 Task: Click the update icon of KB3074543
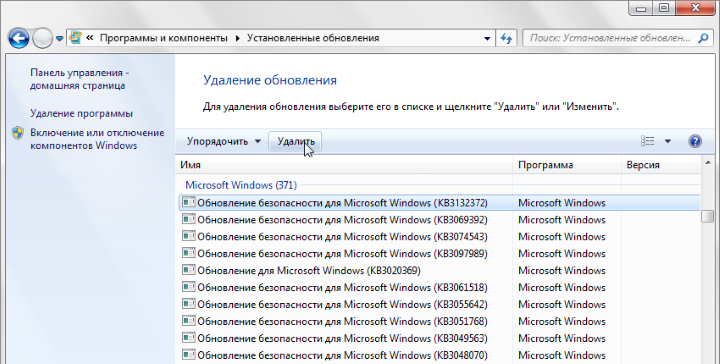(x=188, y=236)
